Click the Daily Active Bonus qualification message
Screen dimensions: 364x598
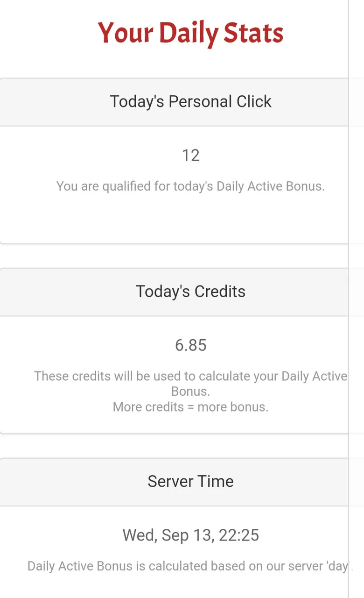click(190, 186)
